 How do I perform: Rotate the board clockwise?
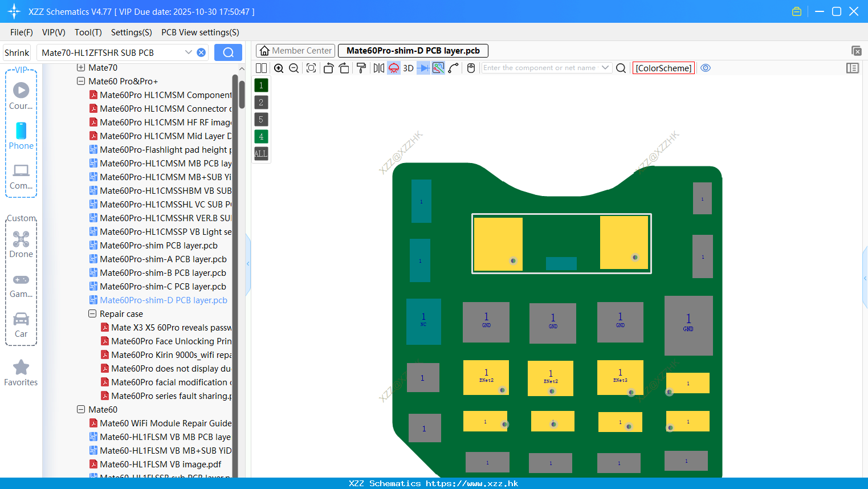point(344,68)
